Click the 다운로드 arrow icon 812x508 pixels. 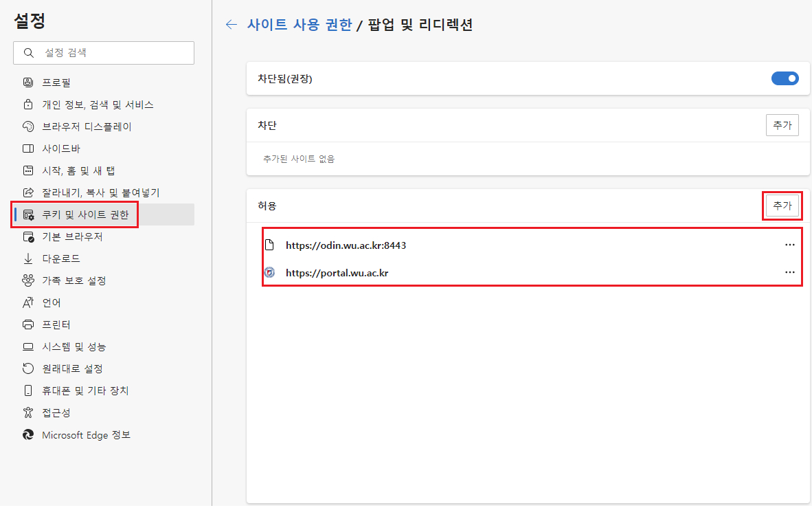tap(28, 258)
